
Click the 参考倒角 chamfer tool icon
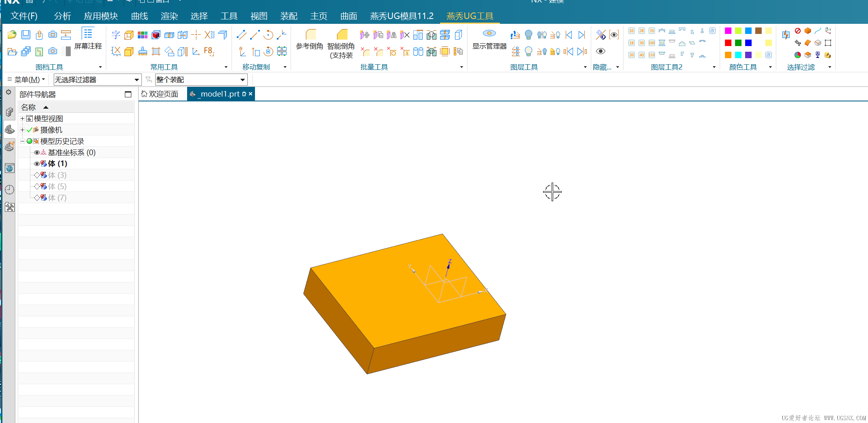coord(310,35)
